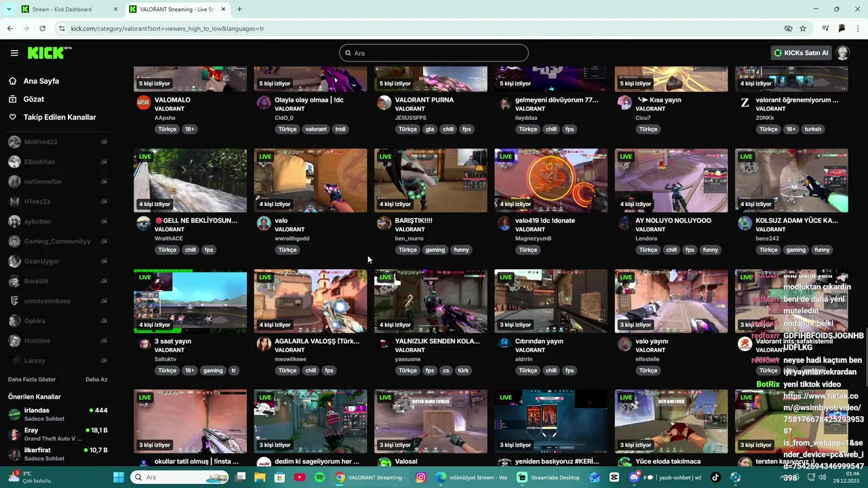Toggle the offline icon beside H1vezZz
868x488 pixels.
(x=104, y=201)
